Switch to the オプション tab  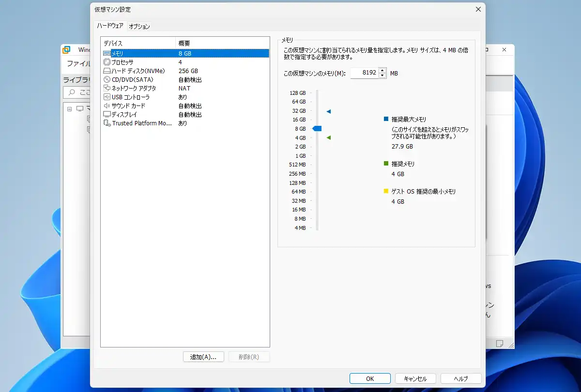pos(139,27)
